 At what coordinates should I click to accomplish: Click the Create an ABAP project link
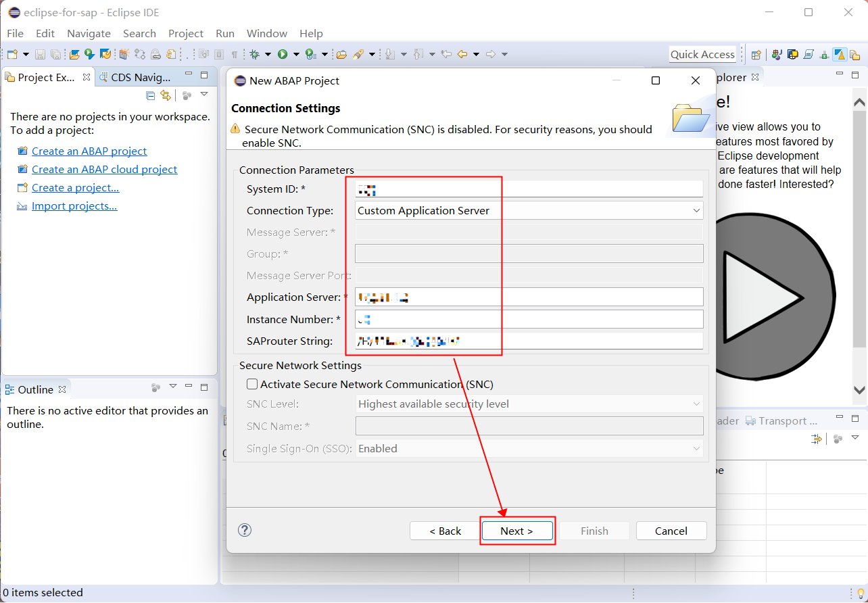click(x=89, y=151)
